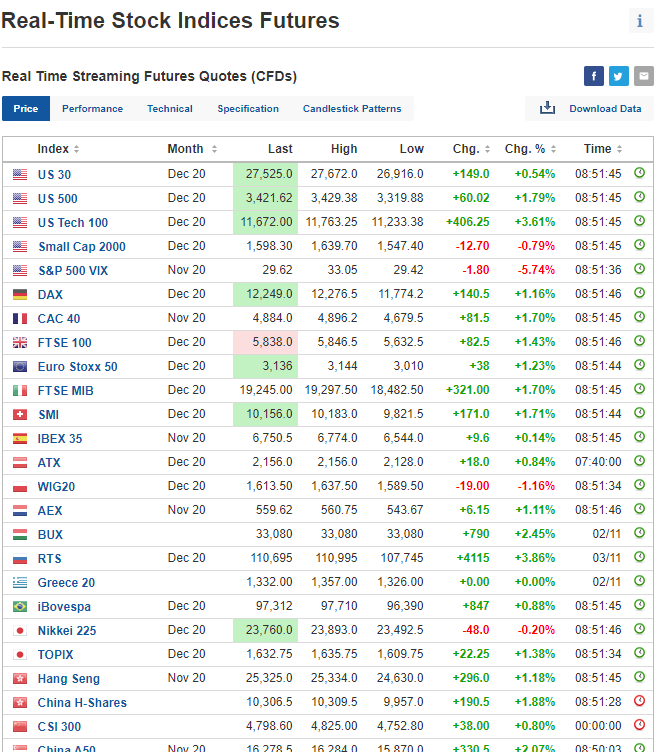Share on Facebook

(594, 77)
